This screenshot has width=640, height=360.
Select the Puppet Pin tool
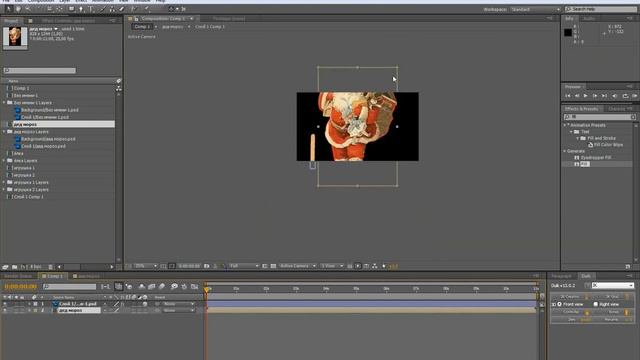tap(146, 9)
